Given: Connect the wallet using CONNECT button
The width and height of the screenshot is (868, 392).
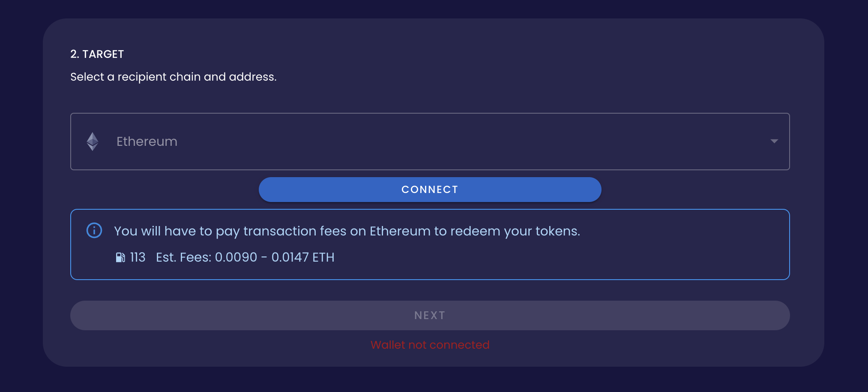Looking at the screenshot, I should [x=430, y=190].
